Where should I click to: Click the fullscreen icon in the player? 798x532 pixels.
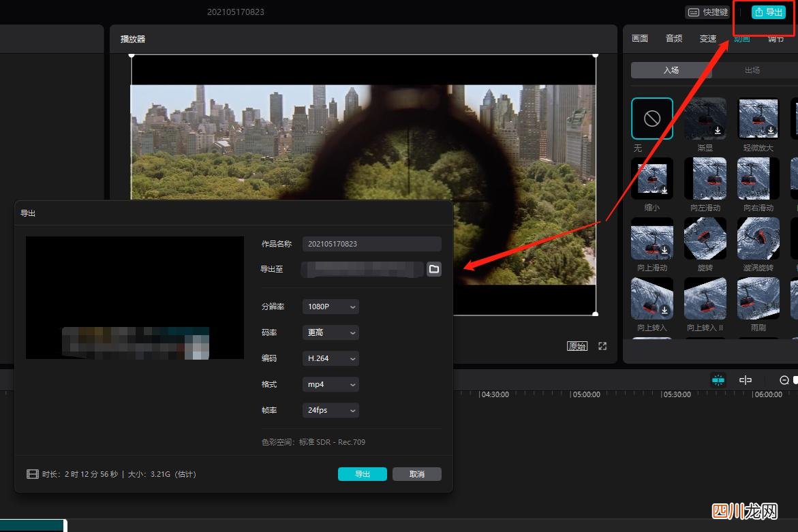[x=602, y=346]
